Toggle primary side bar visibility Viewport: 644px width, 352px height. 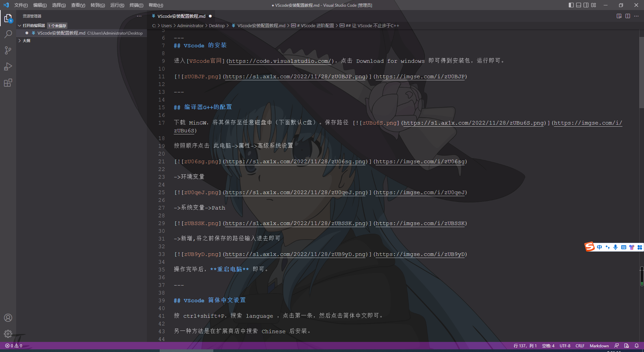(571, 5)
